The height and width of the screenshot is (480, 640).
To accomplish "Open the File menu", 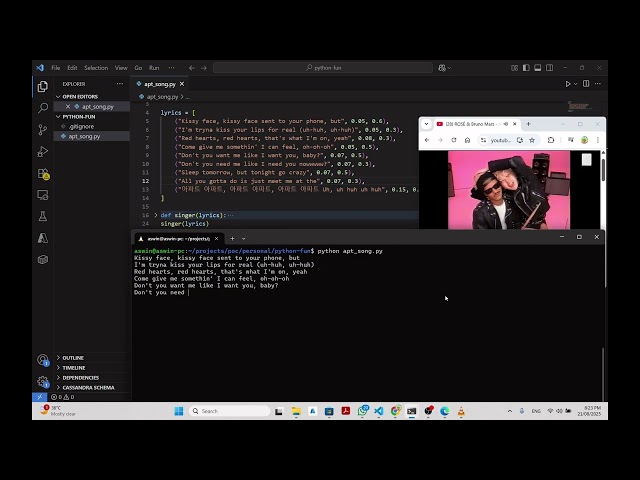I will point(56,68).
